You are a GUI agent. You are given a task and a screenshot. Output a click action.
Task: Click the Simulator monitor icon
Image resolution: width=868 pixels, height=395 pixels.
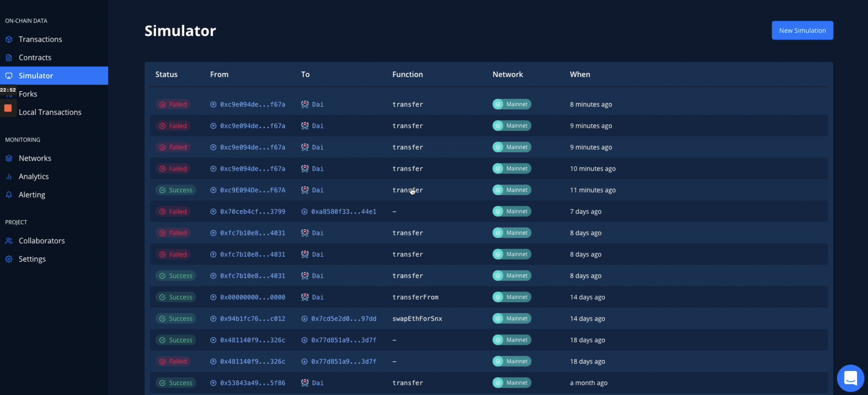(x=9, y=76)
